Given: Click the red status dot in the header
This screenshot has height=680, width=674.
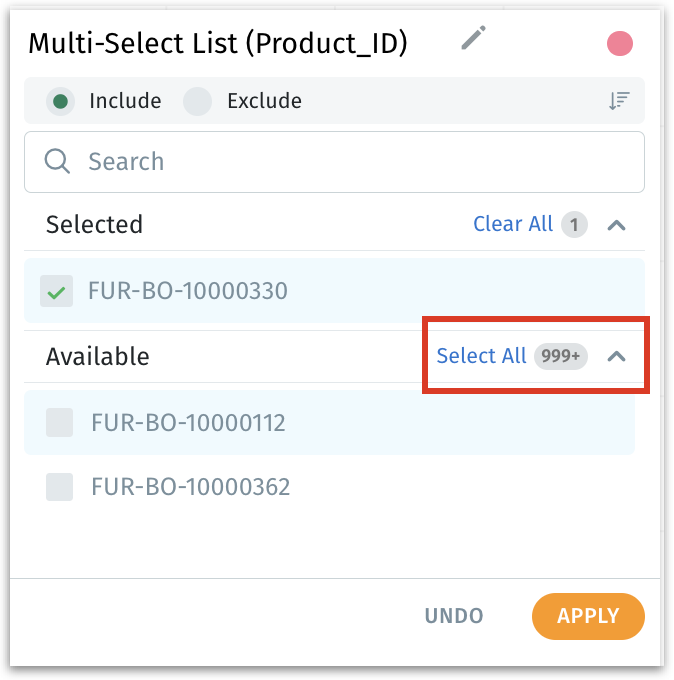Looking at the screenshot, I should pyautogui.click(x=620, y=43).
